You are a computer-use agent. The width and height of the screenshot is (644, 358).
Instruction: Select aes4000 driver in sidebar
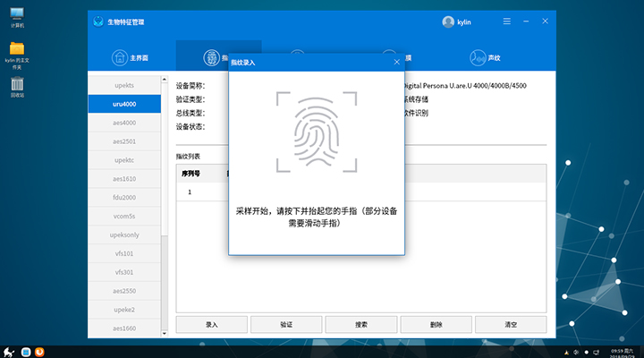[x=124, y=123]
